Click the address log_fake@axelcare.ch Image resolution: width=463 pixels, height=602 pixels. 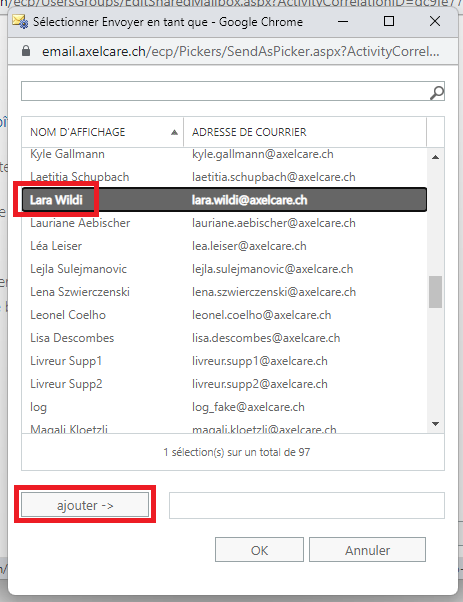248,407
